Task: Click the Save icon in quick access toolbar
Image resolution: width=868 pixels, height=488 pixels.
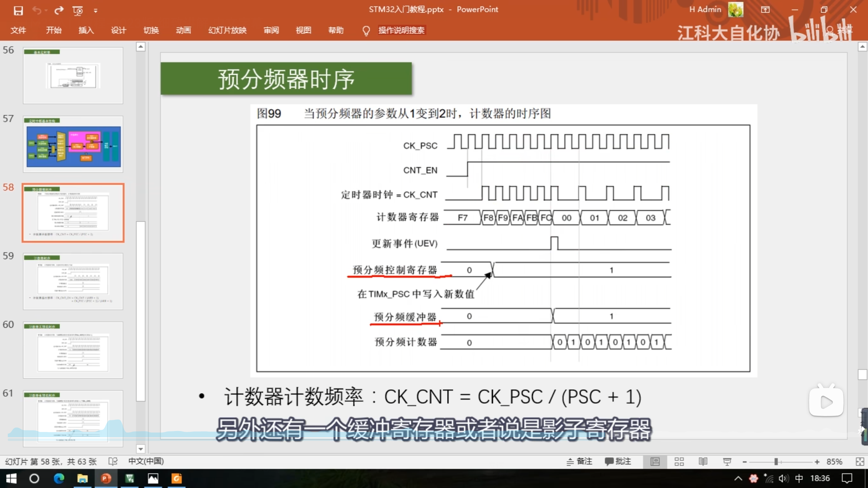Action: point(18,11)
